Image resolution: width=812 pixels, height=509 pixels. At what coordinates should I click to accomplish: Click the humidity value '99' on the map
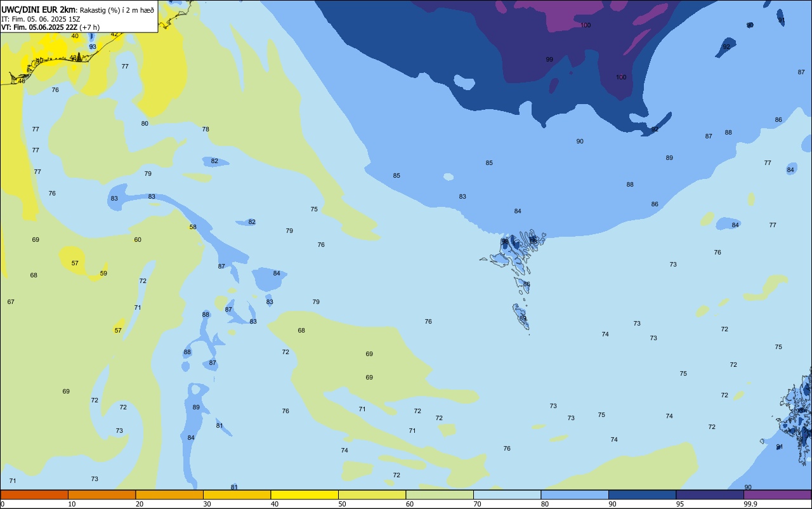[x=549, y=60]
